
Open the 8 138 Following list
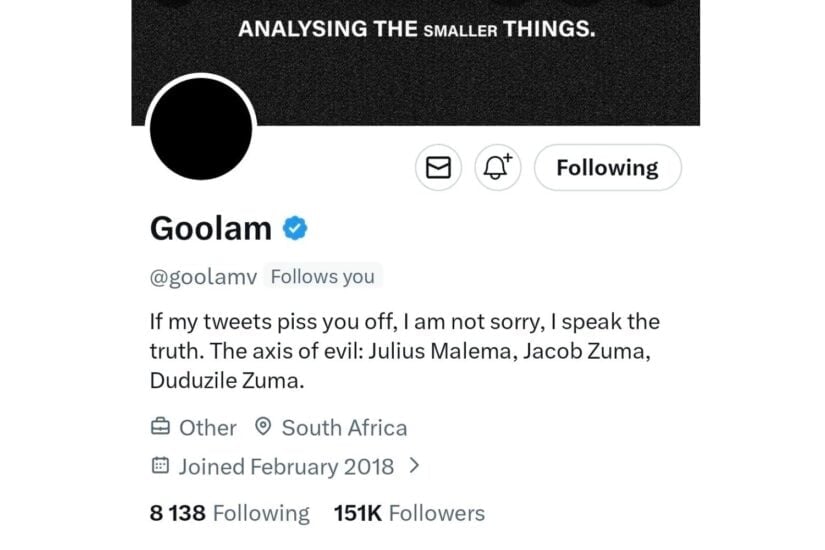point(229,513)
